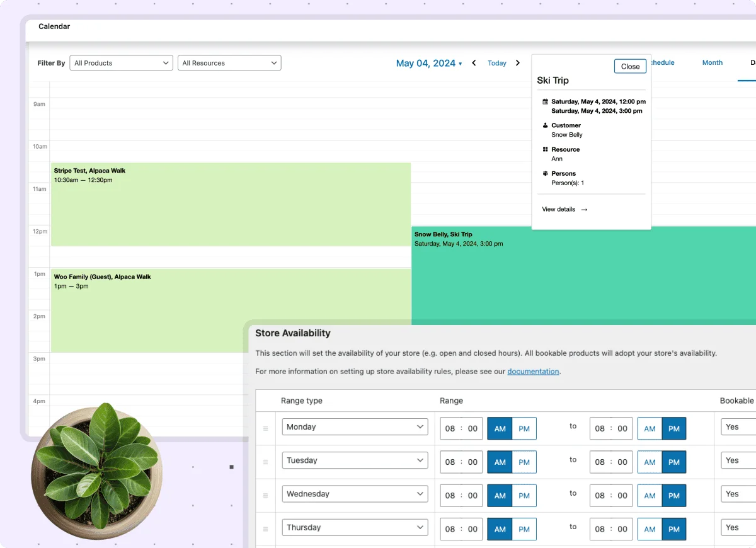Open the All Products filter dropdown
This screenshot has height=548, width=756.
tap(121, 63)
